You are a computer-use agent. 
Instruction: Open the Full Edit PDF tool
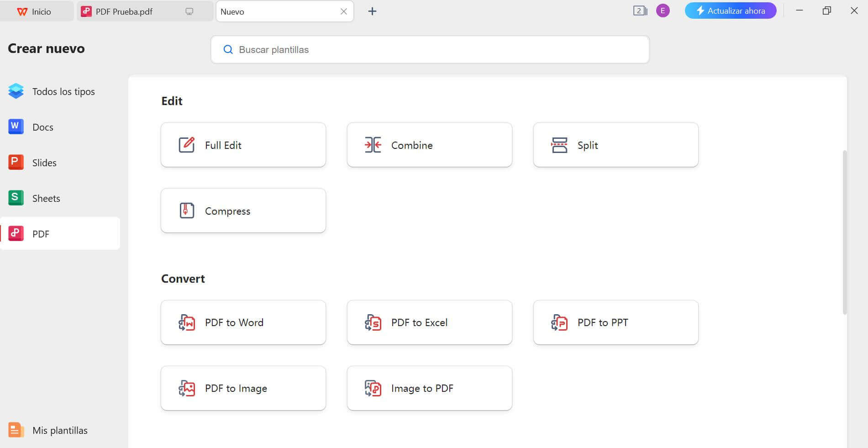point(243,145)
